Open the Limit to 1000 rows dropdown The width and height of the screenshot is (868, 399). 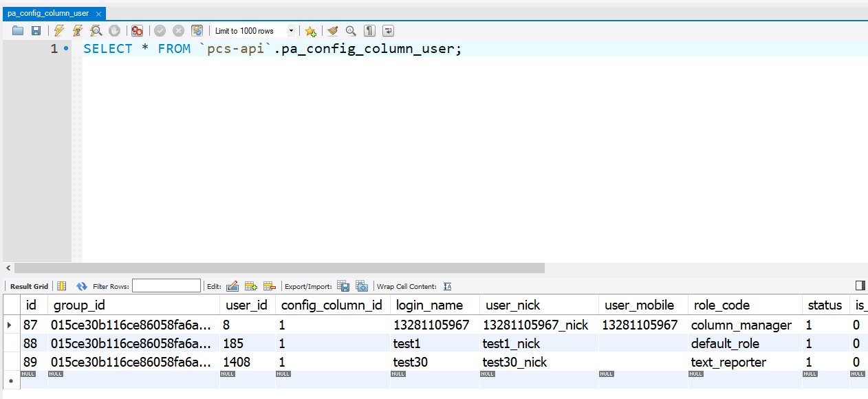click(291, 31)
